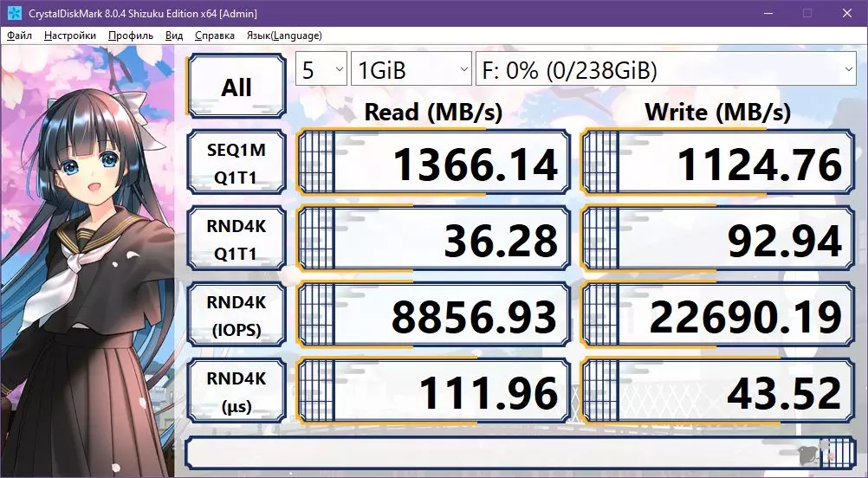Open the Вид menu
Viewport: 868px width, 478px height.
point(174,36)
